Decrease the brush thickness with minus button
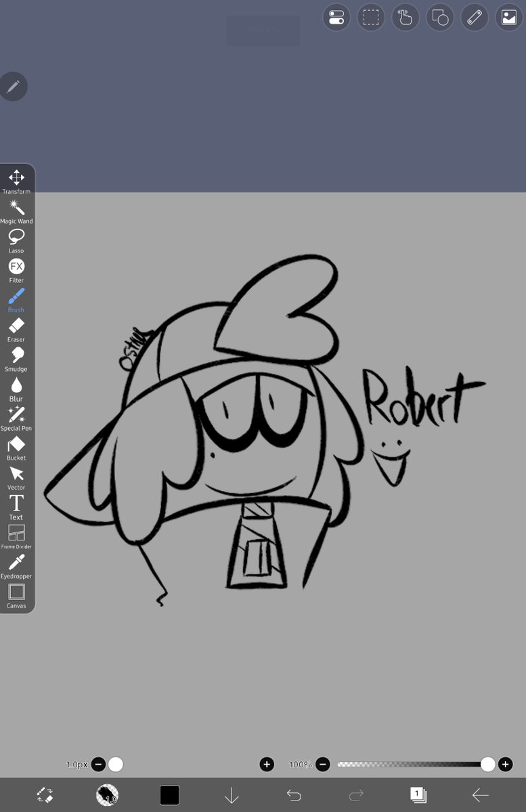 [98, 764]
